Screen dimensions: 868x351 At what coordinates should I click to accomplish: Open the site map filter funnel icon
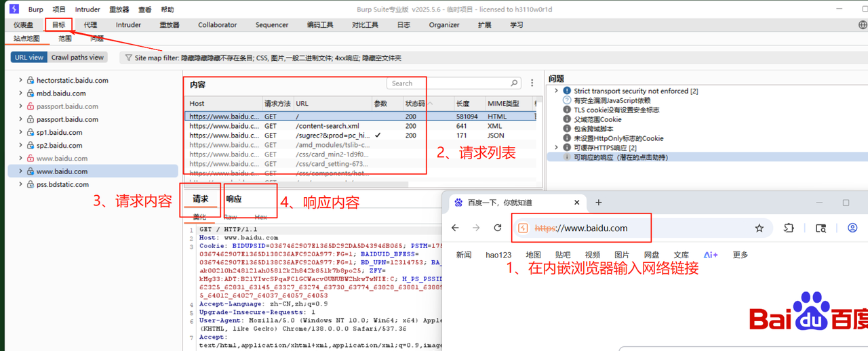[128, 58]
